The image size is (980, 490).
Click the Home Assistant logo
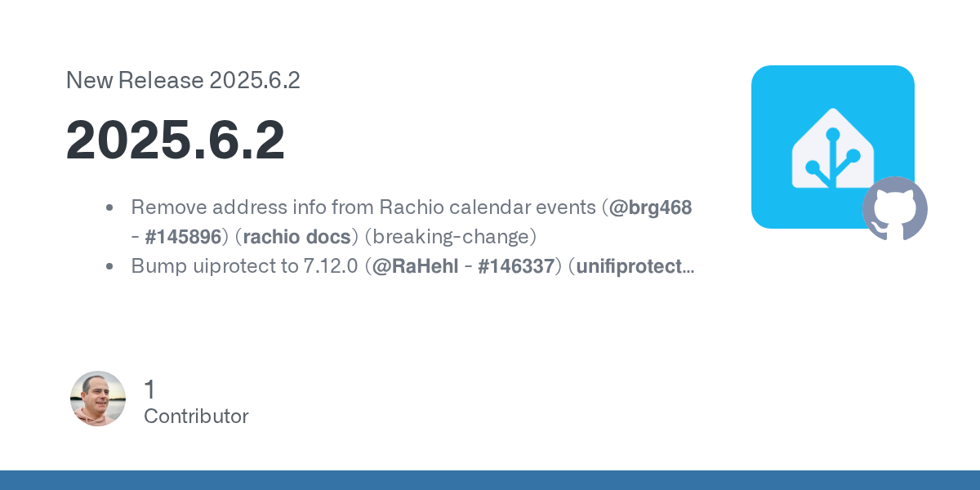point(831,145)
